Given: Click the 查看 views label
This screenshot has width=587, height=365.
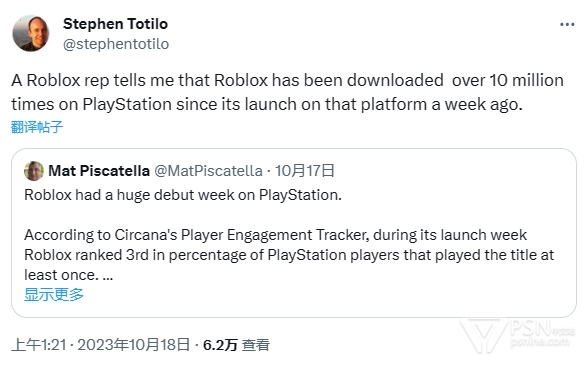Looking at the screenshot, I should pos(256,345).
